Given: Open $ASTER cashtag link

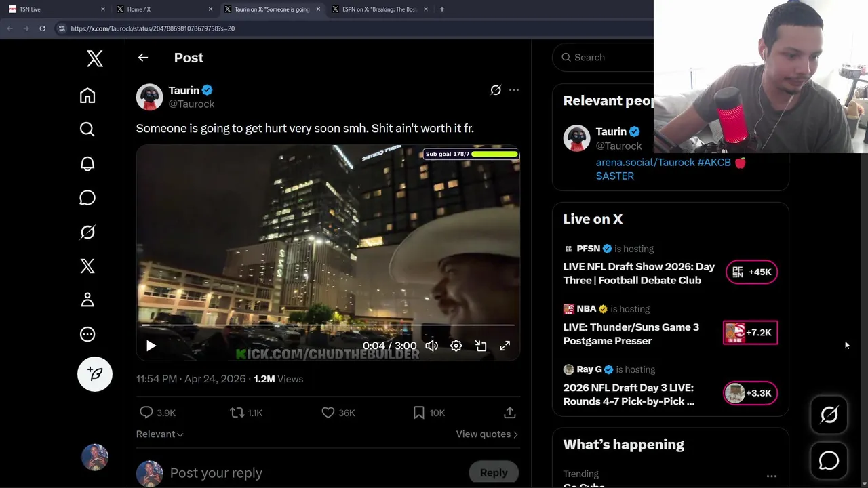Looking at the screenshot, I should [x=615, y=176].
